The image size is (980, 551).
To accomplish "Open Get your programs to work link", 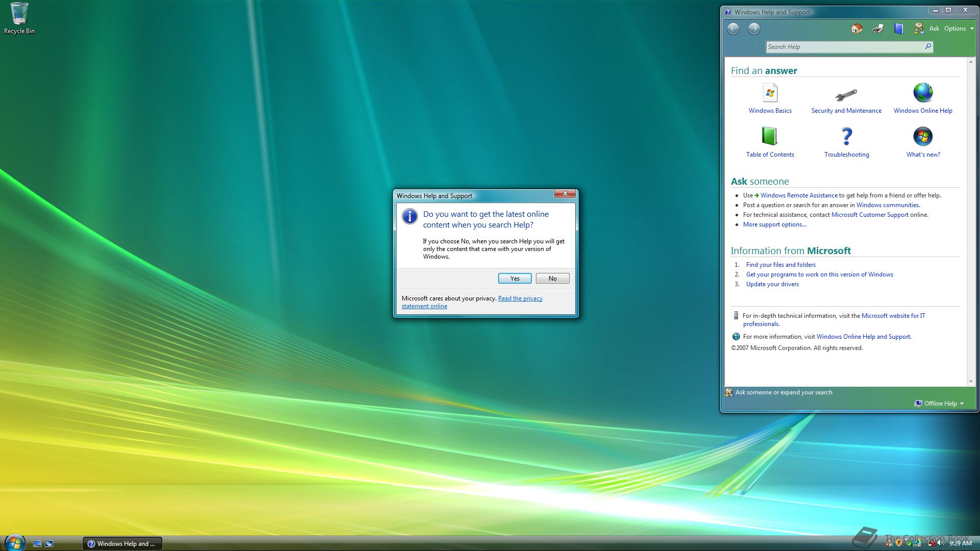I will 819,274.
